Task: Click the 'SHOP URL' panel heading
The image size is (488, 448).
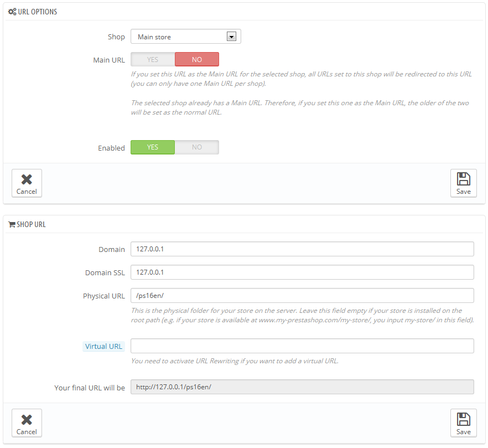Action: 31,225
